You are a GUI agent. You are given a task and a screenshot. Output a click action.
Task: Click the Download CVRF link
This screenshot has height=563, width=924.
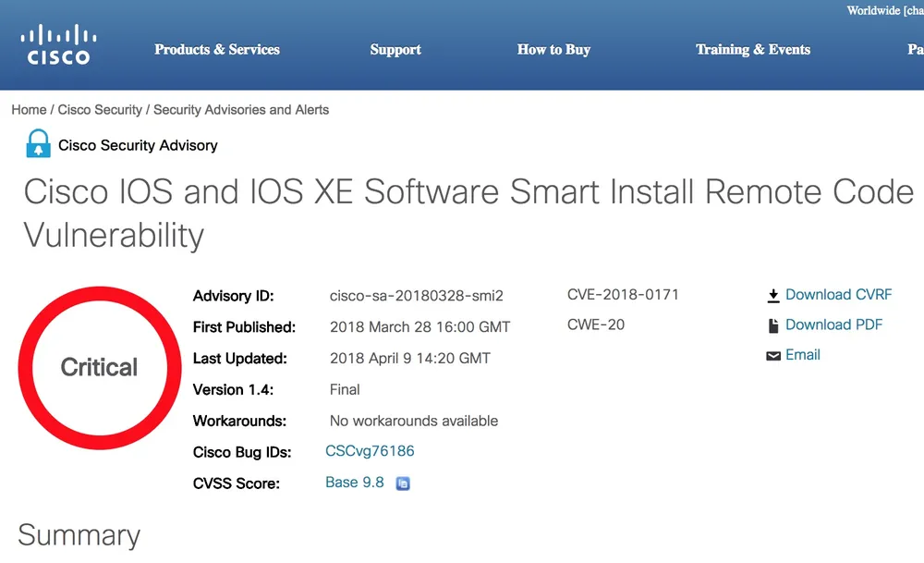point(838,295)
